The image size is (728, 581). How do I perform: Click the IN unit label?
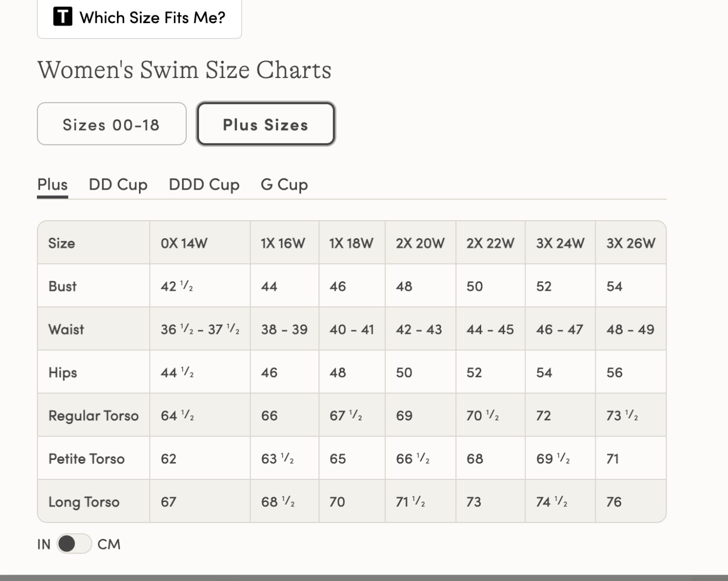(44, 544)
